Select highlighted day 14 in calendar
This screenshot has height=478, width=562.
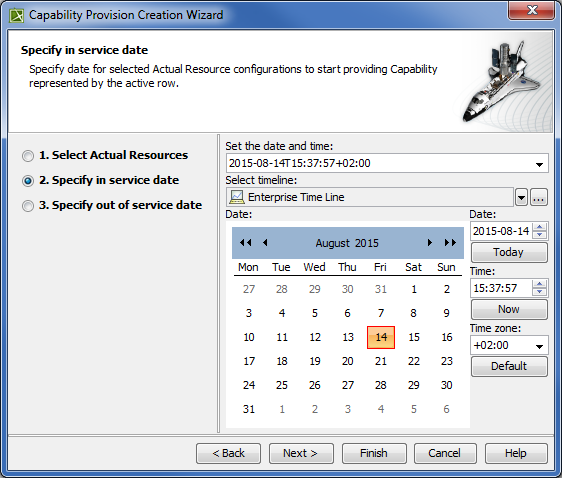381,337
